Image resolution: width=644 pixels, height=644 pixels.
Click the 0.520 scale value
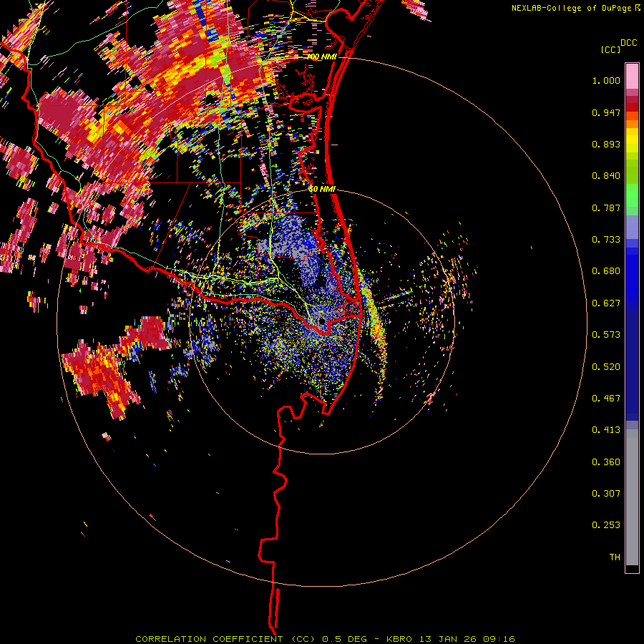click(x=606, y=367)
